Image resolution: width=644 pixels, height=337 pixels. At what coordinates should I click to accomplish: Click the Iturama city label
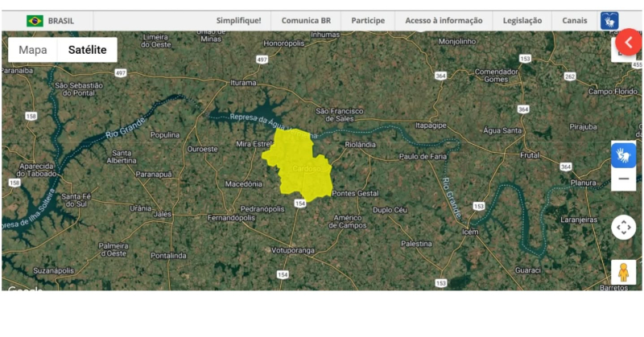(x=243, y=83)
